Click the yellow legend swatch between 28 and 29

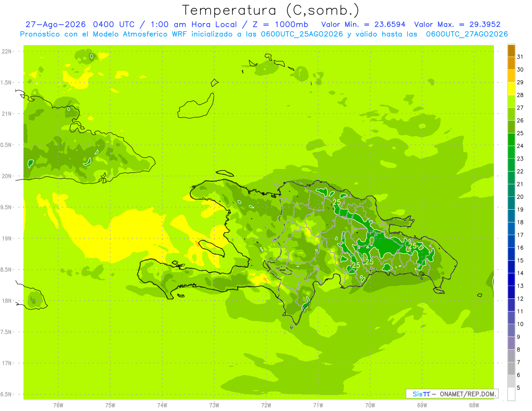(511, 89)
